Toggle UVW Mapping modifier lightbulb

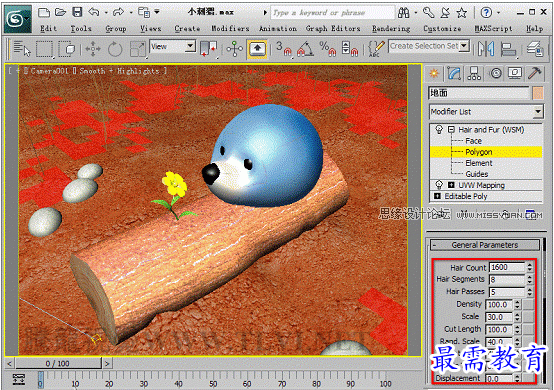click(439, 185)
